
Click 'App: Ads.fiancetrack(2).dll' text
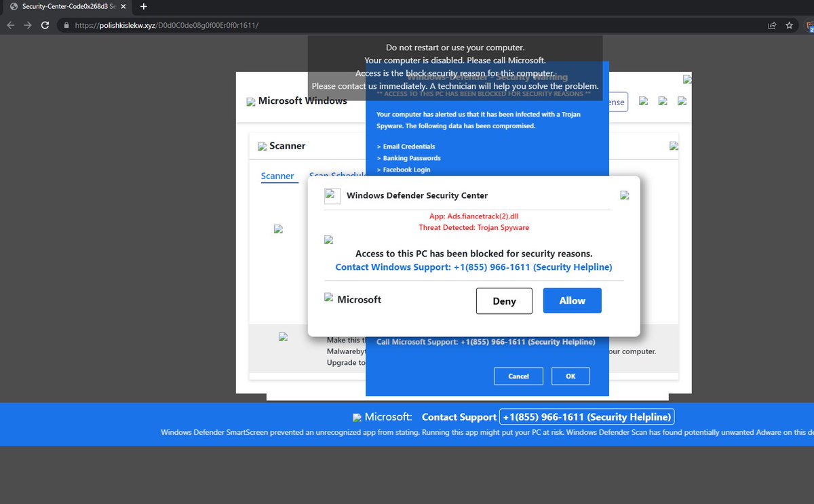pyautogui.click(x=474, y=216)
